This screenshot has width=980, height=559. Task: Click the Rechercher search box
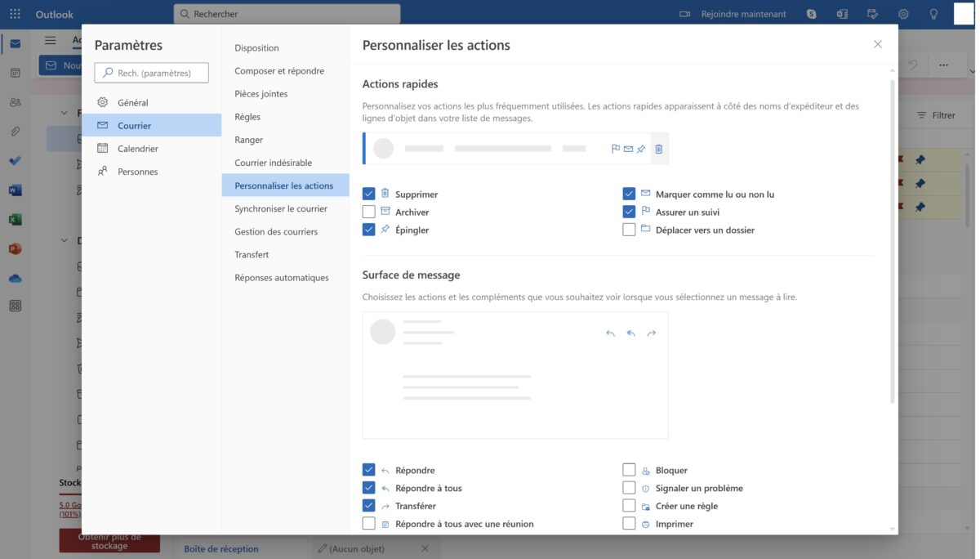click(x=287, y=14)
